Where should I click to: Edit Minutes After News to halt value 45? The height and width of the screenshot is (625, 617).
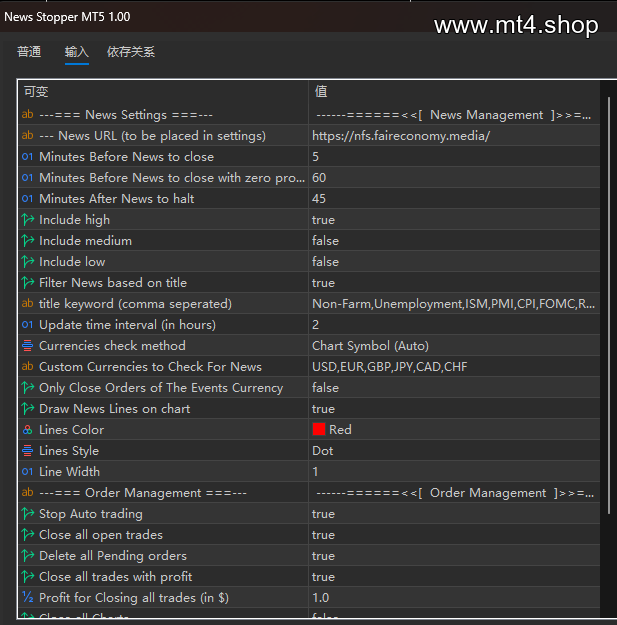pyautogui.click(x=454, y=199)
